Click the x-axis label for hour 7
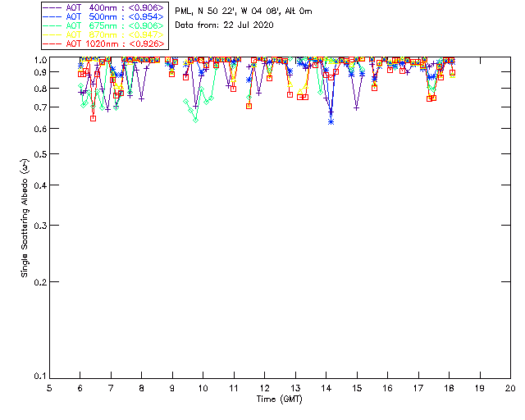This screenshot has width=525, height=420. point(111,388)
